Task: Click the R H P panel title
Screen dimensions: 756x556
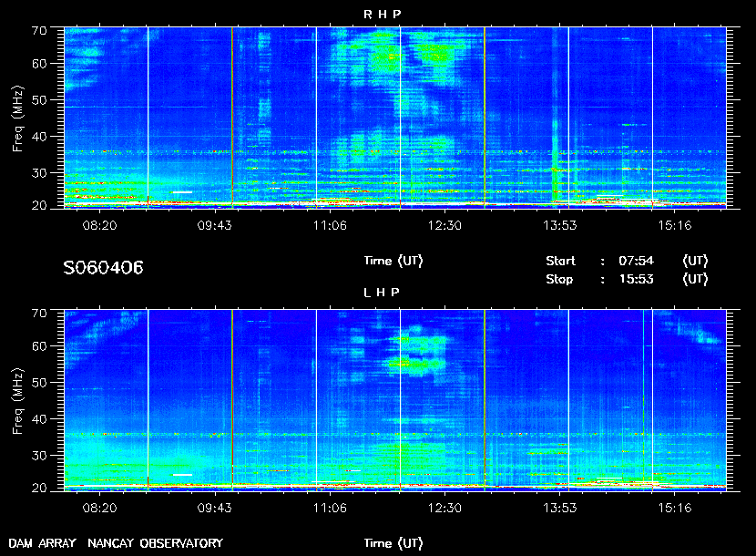Action: coord(382,15)
